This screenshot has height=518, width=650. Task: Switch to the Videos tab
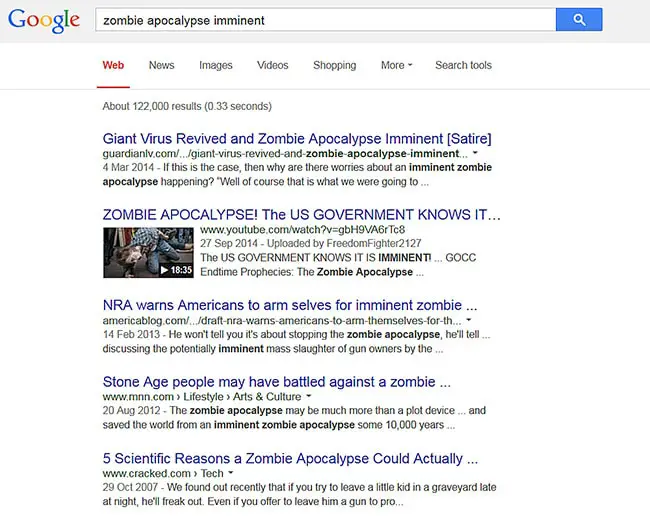coord(272,65)
